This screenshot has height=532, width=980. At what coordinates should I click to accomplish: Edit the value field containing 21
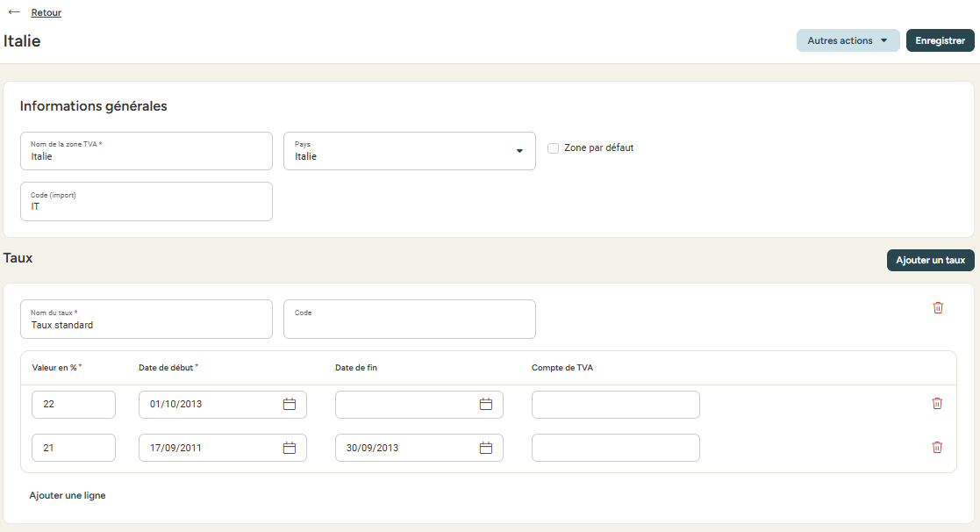pos(74,448)
